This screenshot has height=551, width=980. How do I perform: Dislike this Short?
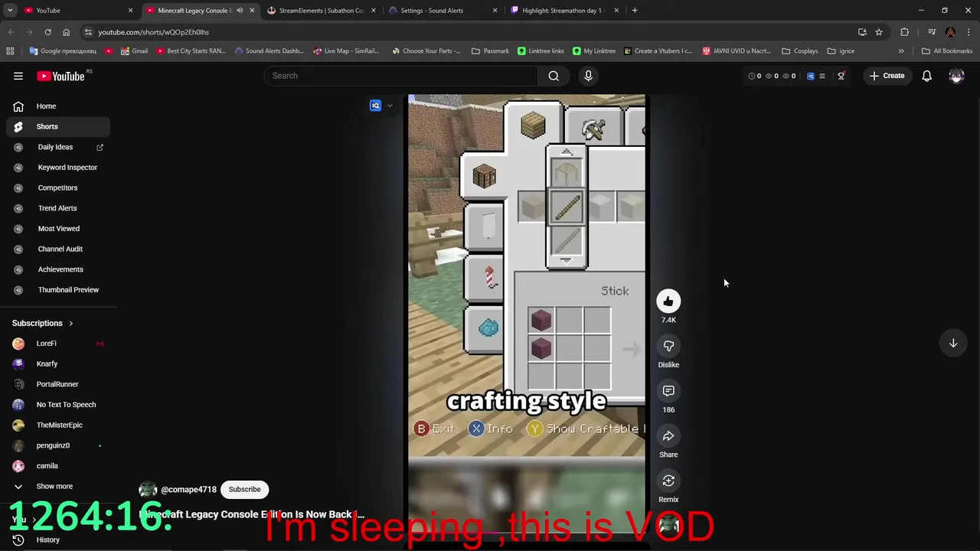pyautogui.click(x=668, y=346)
